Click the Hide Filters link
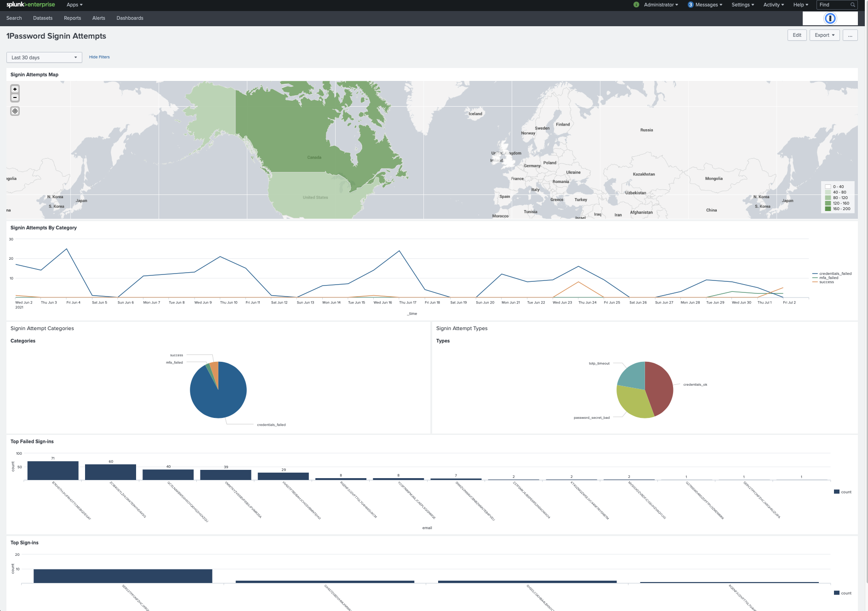This screenshot has height=611, width=868. (x=99, y=57)
